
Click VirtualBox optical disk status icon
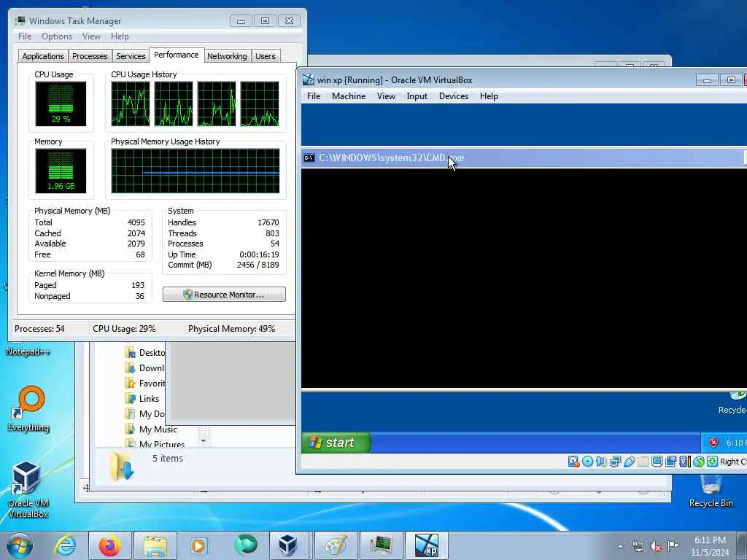click(587, 461)
